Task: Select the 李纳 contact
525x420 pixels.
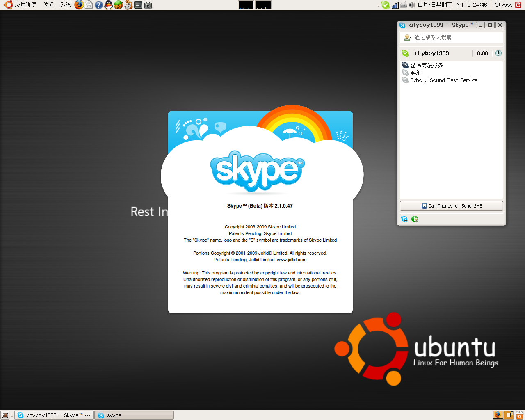Action: click(x=451, y=73)
